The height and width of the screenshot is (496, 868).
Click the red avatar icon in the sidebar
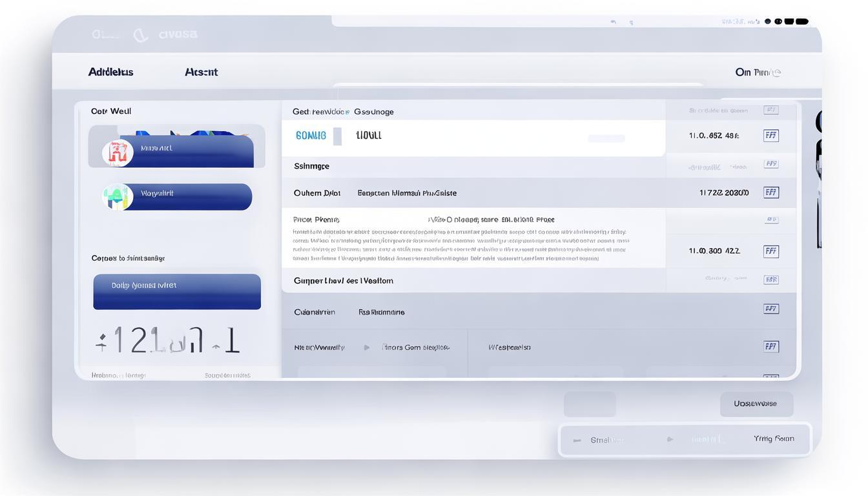118,152
